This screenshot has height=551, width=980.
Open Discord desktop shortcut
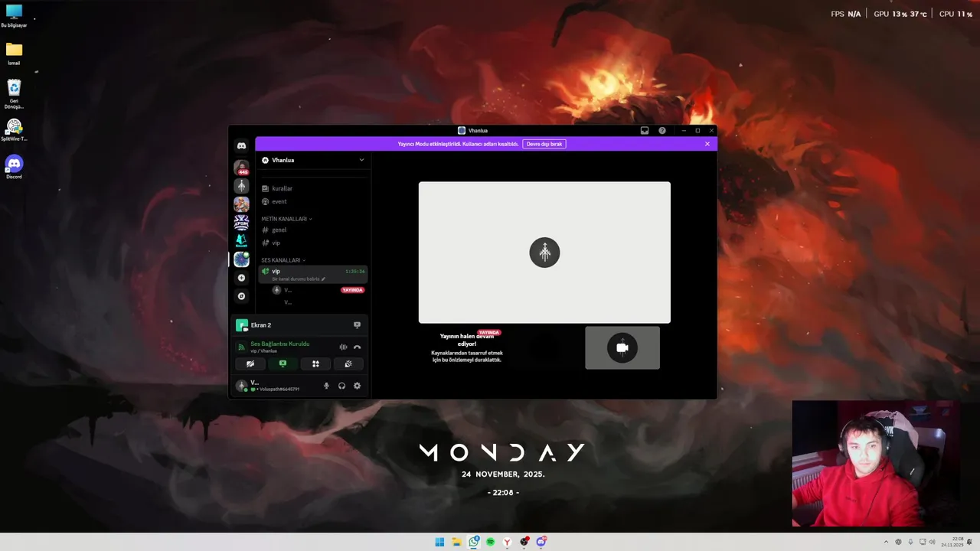click(x=14, y=167)
